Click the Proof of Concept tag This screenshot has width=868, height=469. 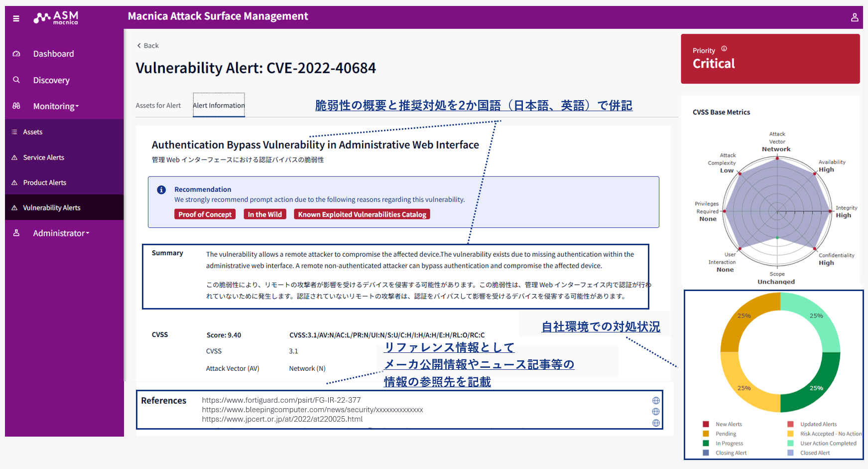(x=205, y=214)
